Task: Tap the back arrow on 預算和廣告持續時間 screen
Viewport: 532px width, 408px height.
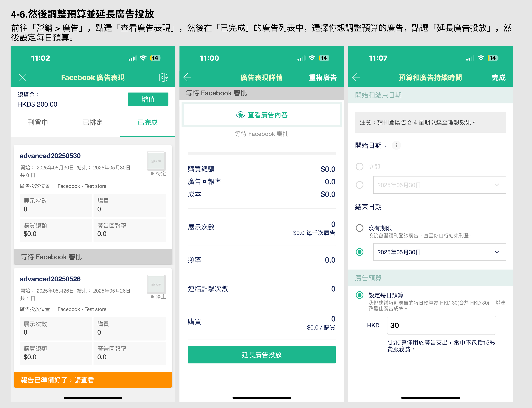Action: coord(356,78)
